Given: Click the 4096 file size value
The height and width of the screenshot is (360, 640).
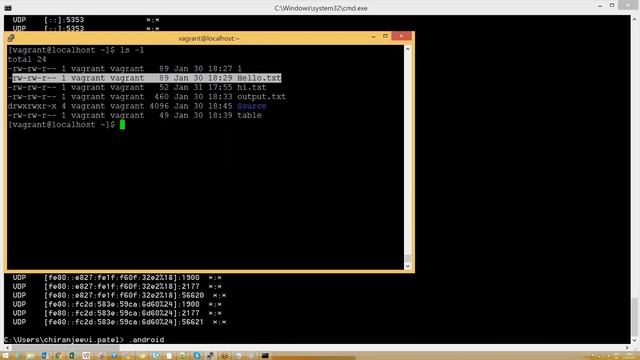Looking at the screenshot, I should point(159,106).
